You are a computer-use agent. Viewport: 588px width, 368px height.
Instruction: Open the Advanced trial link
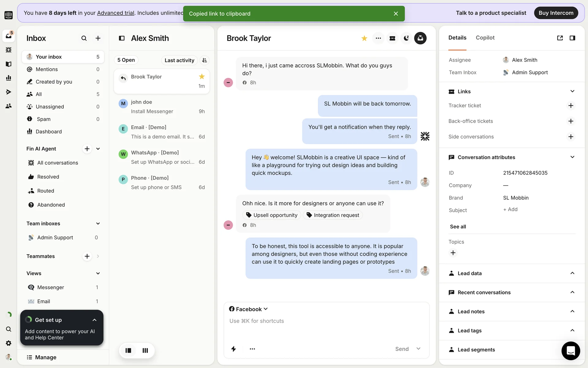115,13
